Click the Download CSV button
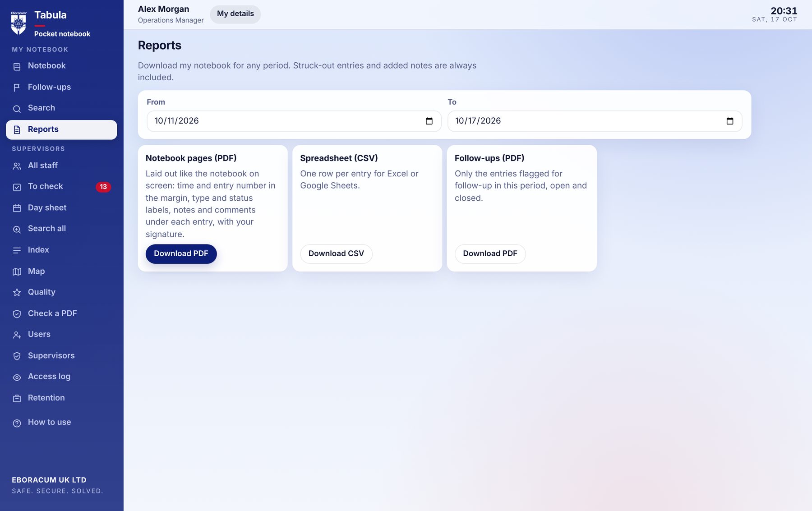Viewport: 812px width, 511px height. tap(336, 254)
